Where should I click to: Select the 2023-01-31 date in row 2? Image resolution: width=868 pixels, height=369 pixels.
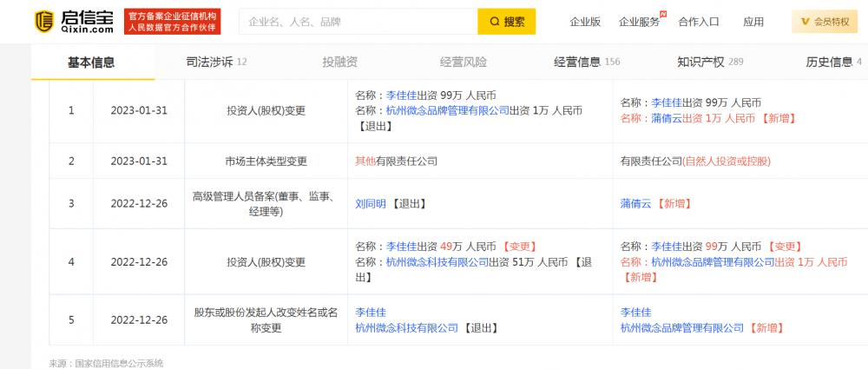pyautogui.click(x=139, y=161)
